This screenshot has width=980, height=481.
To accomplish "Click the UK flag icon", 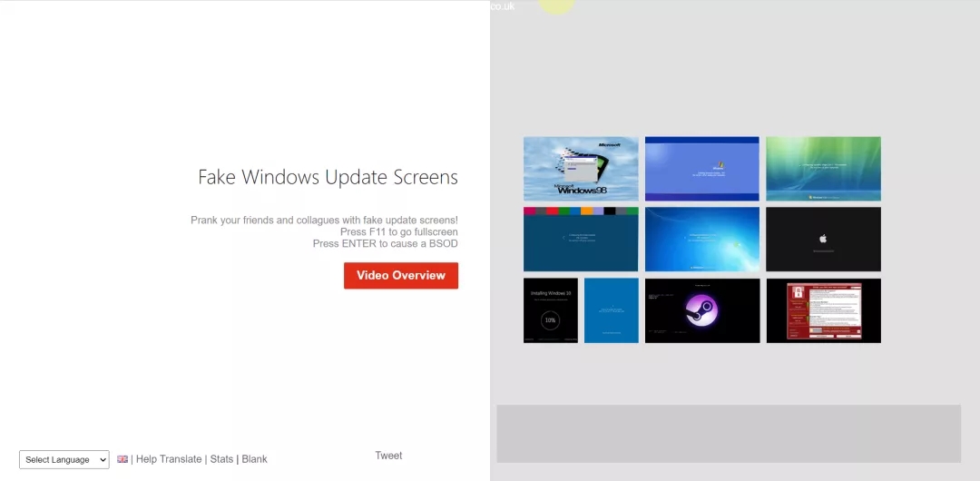I will 122,459.
